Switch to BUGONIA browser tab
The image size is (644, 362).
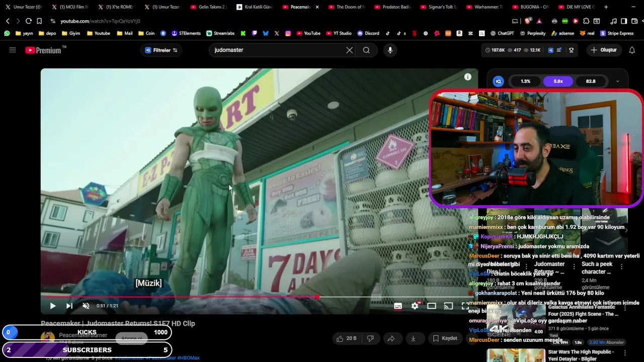[530, 7]
